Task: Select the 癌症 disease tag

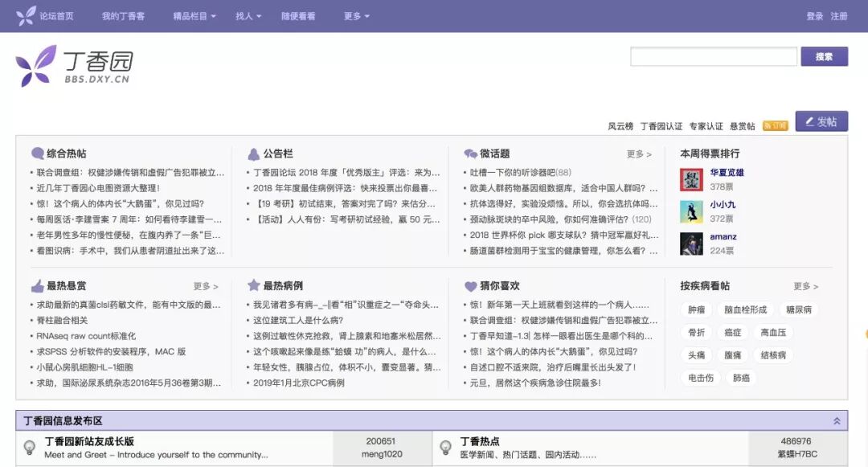Action: pos(733,333)
